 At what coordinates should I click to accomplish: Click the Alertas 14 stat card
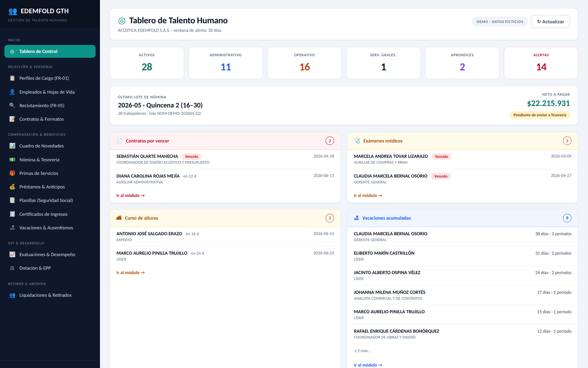541,63
